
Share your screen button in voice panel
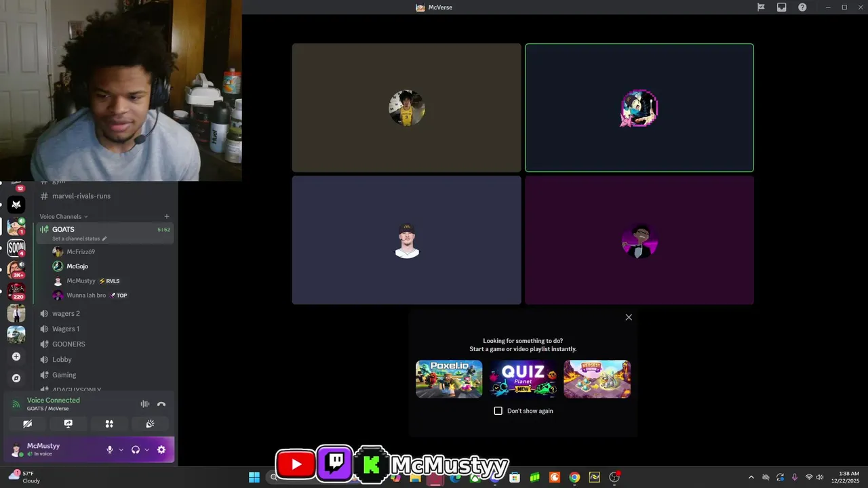(68, 424)
